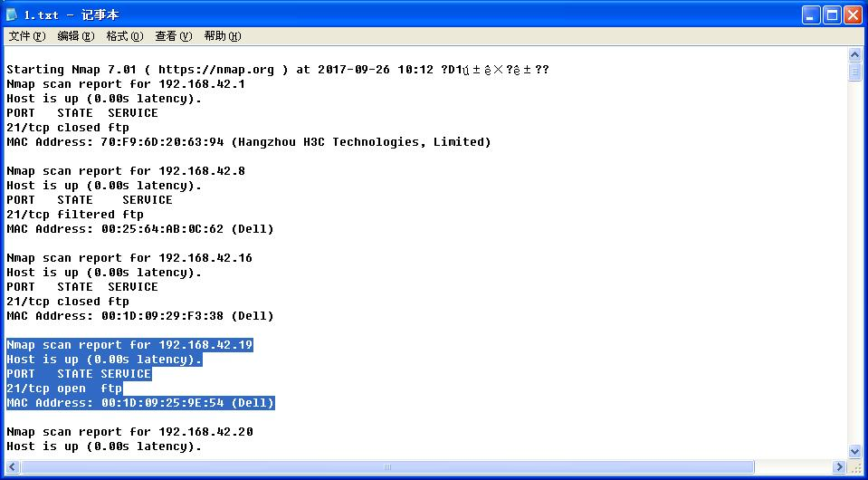Click the Notepad icon in title bar
Image resolution: width=868 pixels, height=480 pixels.
click(x=12, y=15)
